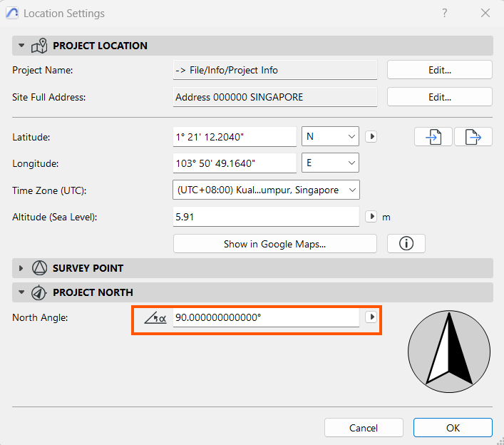Click into the Altitude value field

click(x=266, y=217)
